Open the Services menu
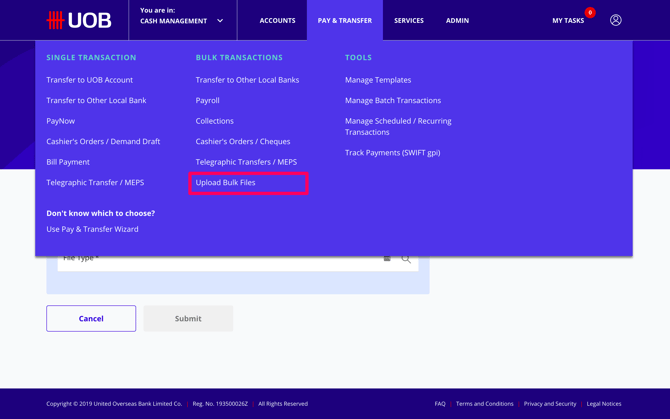The image size is (670, 419). [408, 21]
